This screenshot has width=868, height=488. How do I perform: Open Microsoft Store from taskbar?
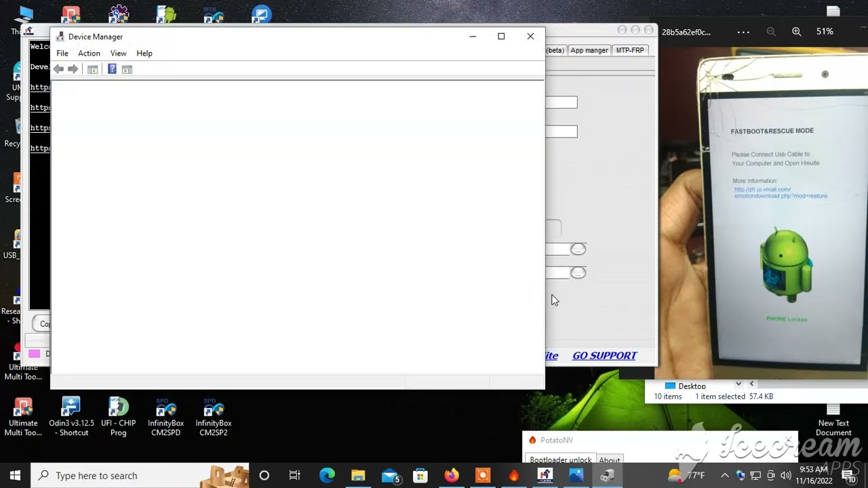(420, 476)
